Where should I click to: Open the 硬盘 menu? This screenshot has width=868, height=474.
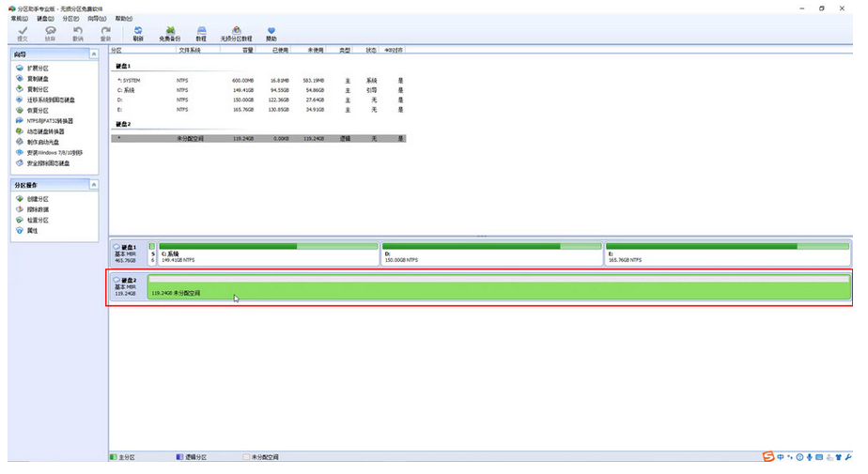click(x=45, y=18)
